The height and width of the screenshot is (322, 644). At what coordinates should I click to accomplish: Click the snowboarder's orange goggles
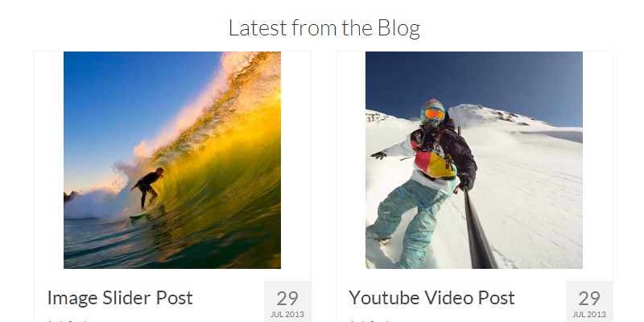point(434,114)
